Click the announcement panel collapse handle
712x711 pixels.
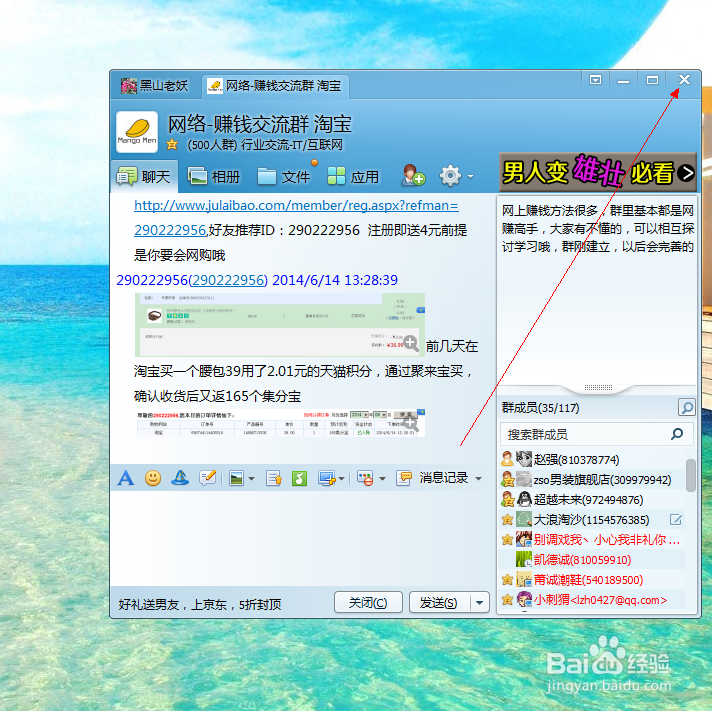click(x=598, y=388)
